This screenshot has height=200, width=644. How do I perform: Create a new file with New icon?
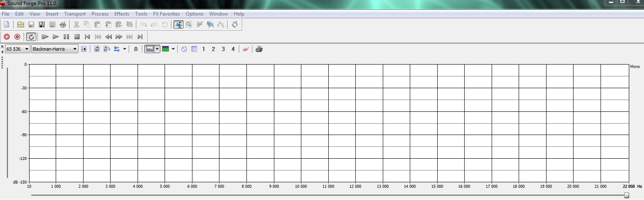pyautogui.click(x=6, y=24)
